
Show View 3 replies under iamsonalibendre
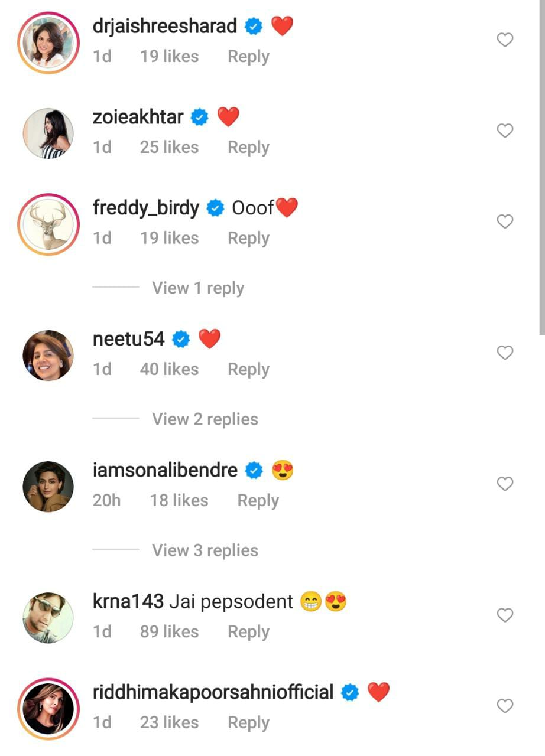point(205,550)
